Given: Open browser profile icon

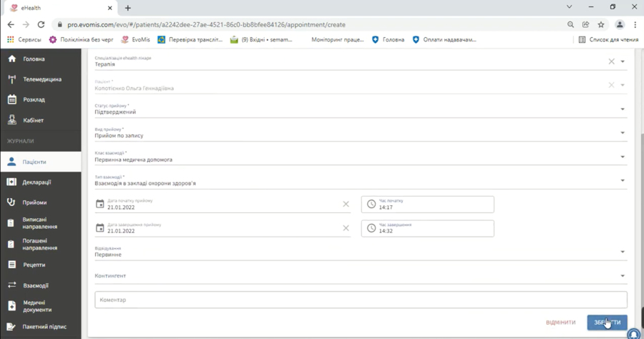Looking at the screenshot, I should coord(620,24).
